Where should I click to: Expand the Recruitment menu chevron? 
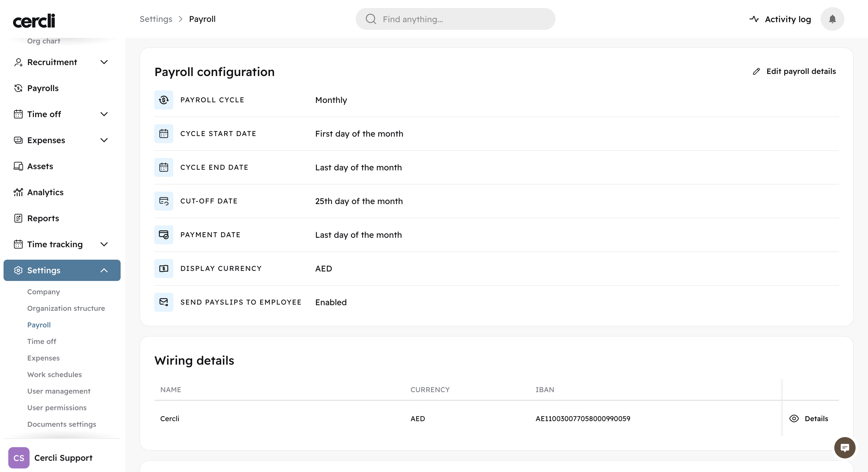[x=104, y=62]
